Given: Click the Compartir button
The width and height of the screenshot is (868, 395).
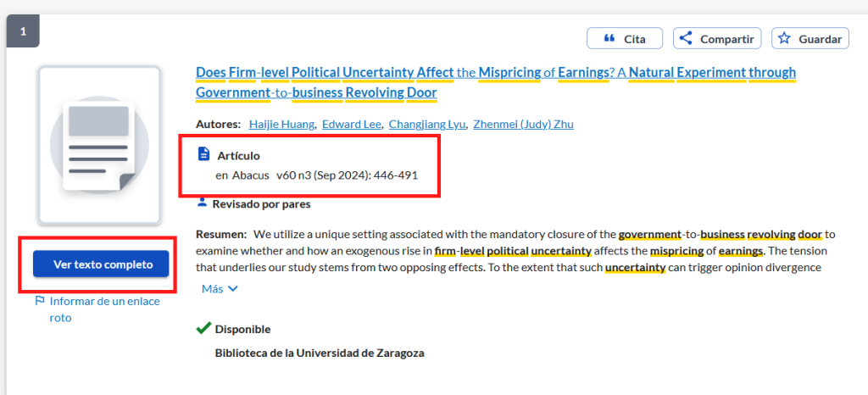Looking at the screenshot, I should click(717, 39).
